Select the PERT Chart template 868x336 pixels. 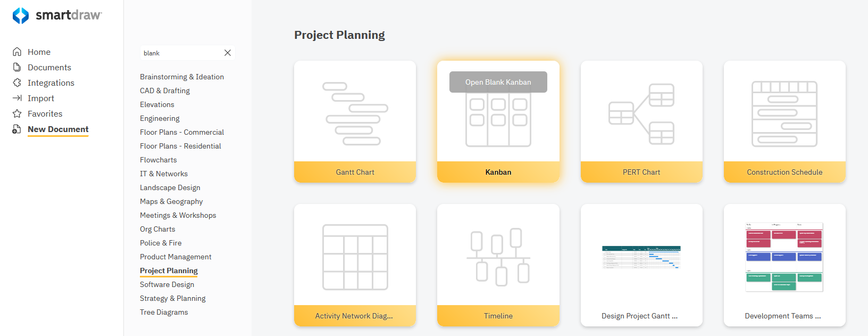pos(641,121)
